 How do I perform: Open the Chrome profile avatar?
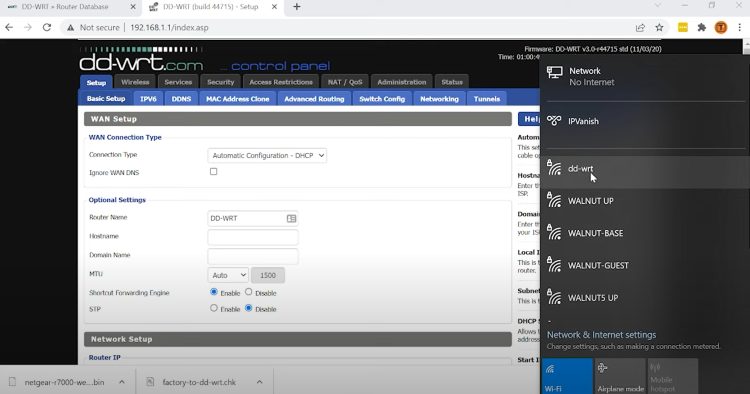click(x=721, y=27)
